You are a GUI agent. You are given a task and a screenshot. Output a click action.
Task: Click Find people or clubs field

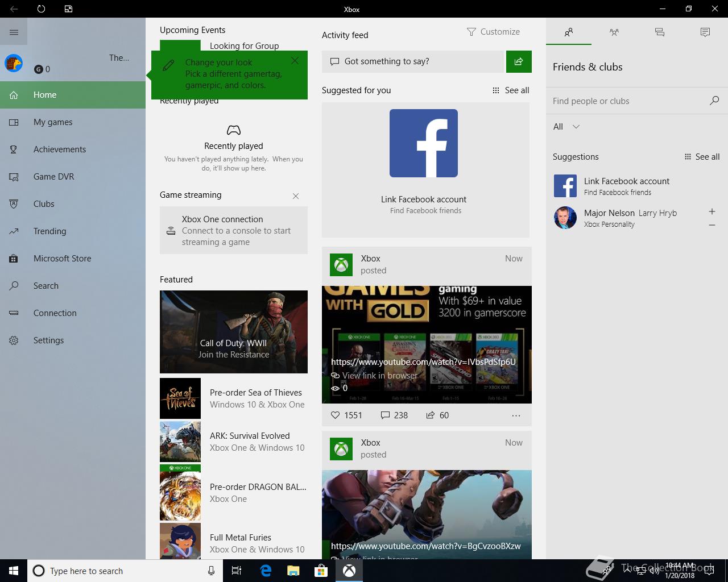tap(628, 101)
